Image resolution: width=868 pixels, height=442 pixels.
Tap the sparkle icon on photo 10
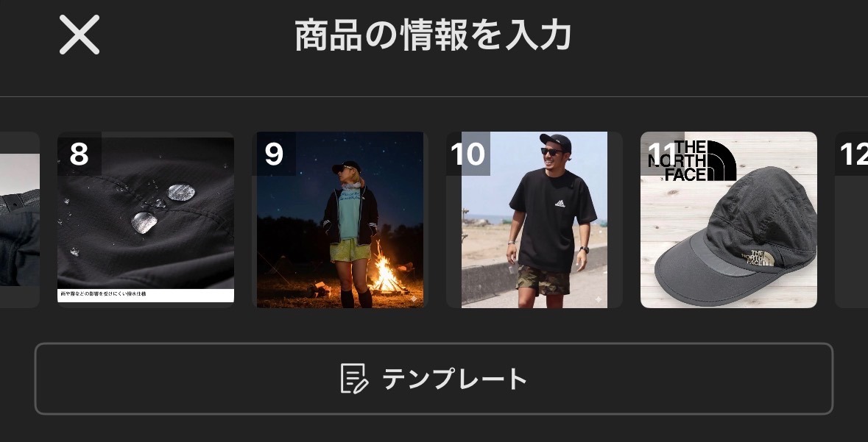coord(598,299)
